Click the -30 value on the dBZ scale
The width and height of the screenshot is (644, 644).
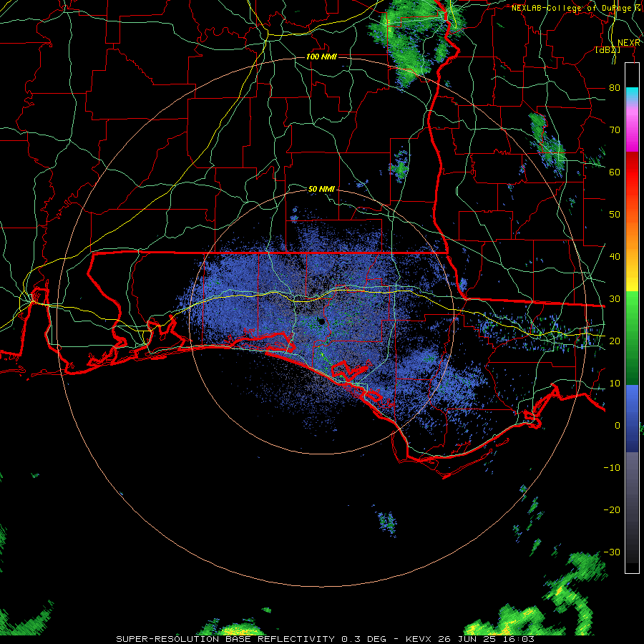(612, 552)
